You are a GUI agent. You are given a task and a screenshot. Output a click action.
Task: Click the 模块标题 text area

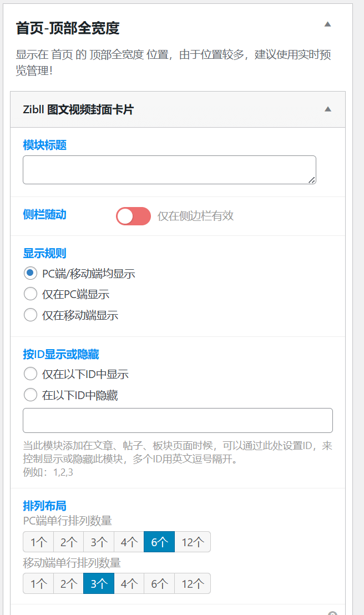tap(169, 170)
